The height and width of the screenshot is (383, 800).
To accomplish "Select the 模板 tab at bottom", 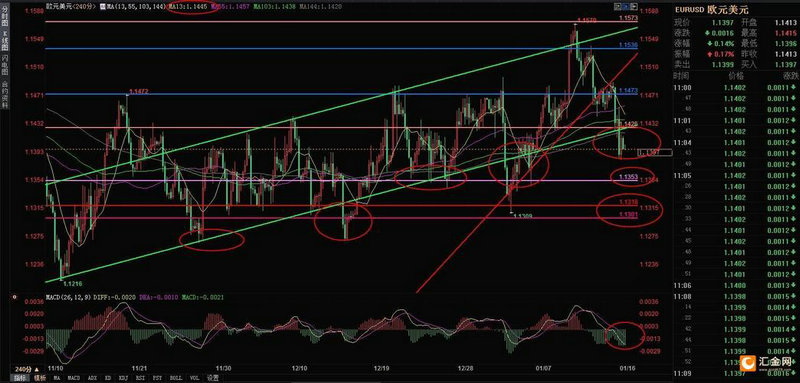I will (40, 378).
